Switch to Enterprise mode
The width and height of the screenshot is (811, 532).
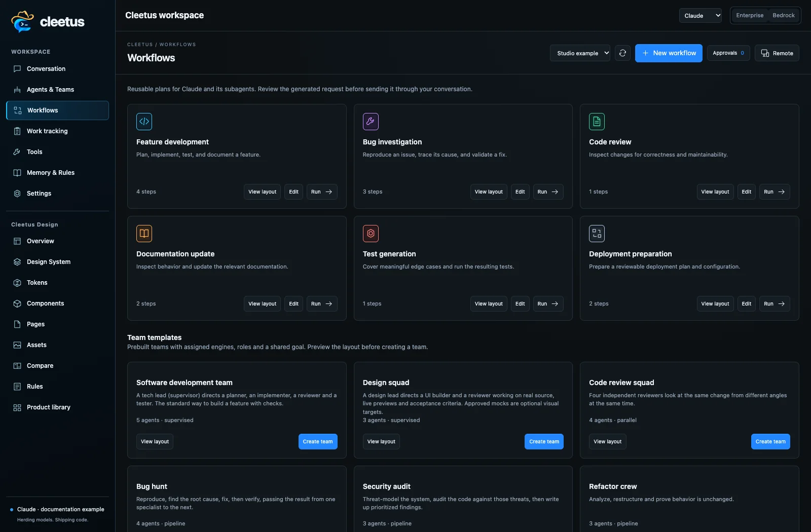750,15
